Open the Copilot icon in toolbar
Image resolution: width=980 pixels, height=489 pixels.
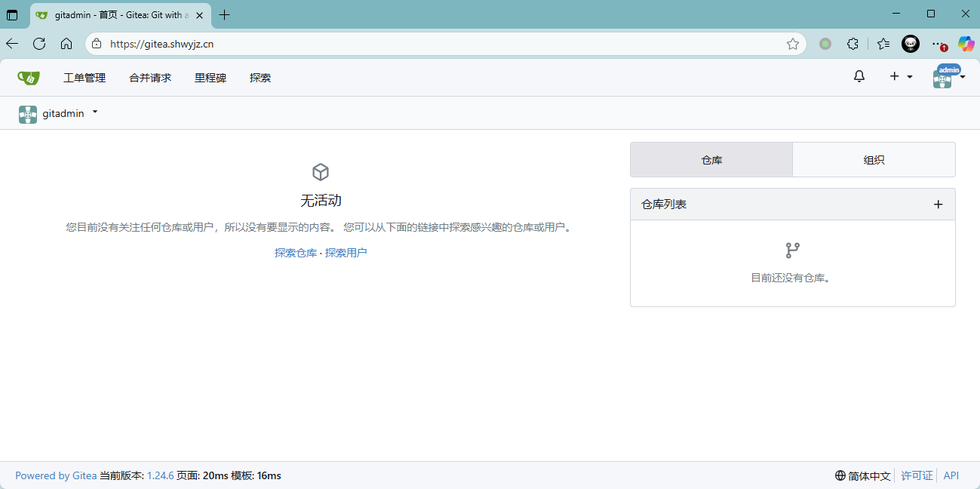[966, 44]
